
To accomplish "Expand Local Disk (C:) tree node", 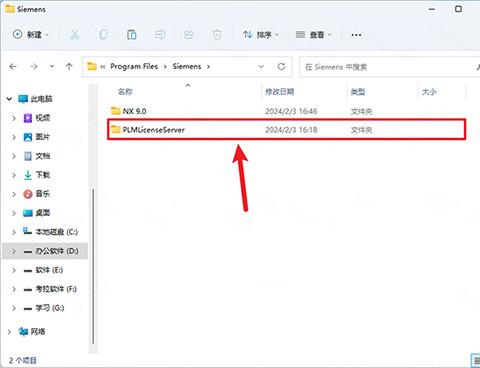I will (14, 232).
